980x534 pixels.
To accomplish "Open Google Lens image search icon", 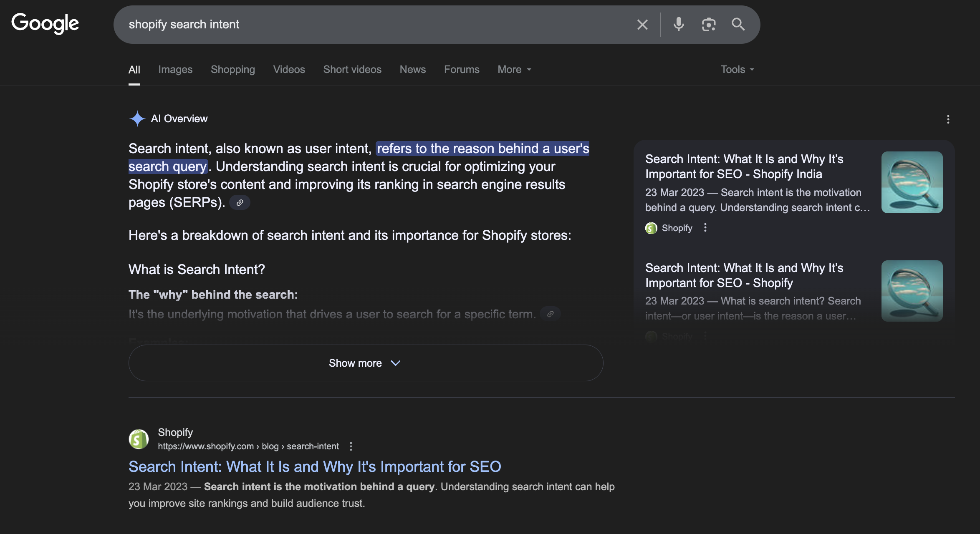I will (708, 25).
